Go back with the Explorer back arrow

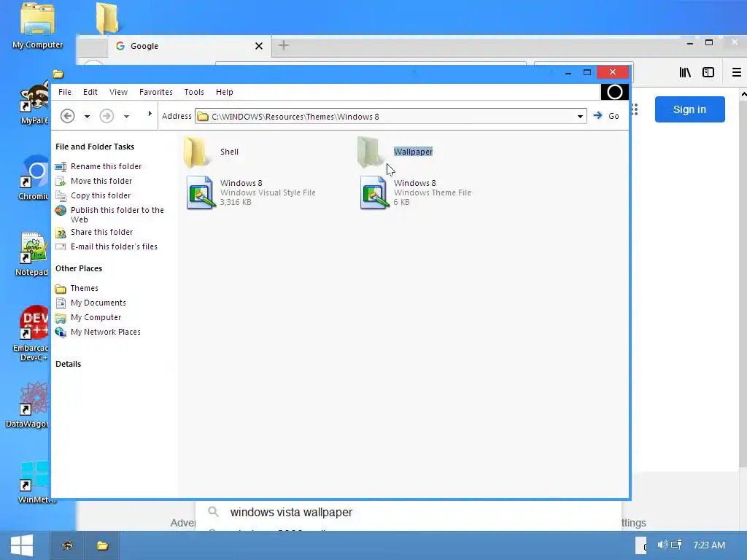pos(68,116)
